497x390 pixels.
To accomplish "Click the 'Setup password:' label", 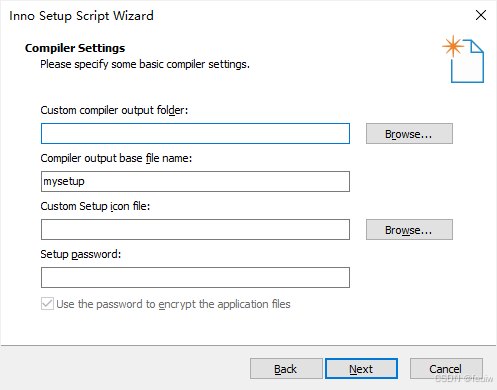I will click(x=81, y=254).
